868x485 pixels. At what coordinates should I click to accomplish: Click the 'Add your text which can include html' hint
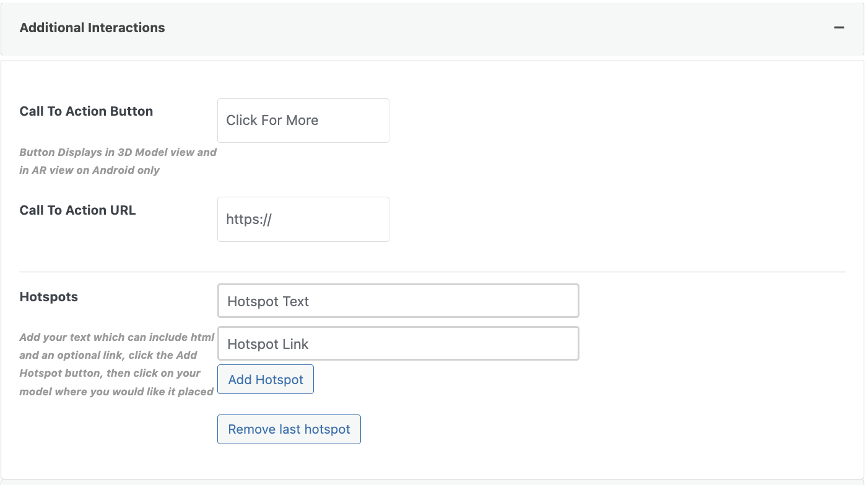(116, 337)
